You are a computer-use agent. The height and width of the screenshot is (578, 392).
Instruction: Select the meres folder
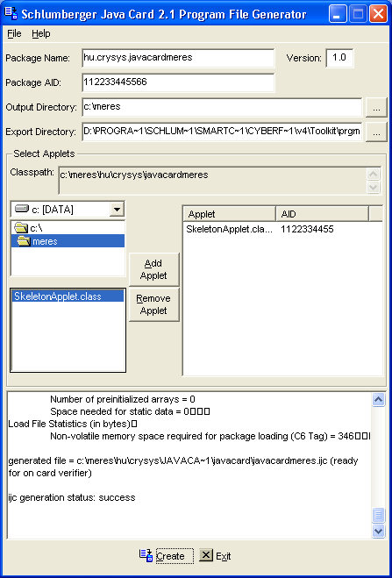pyautogui.click(x=68, y=241)
